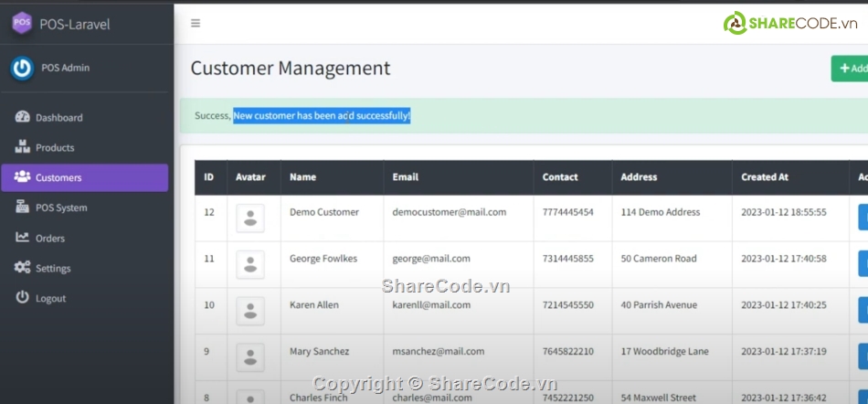Click address 54 Maxwell Street
The image size is (868, 404).
(x=658, y=398)
